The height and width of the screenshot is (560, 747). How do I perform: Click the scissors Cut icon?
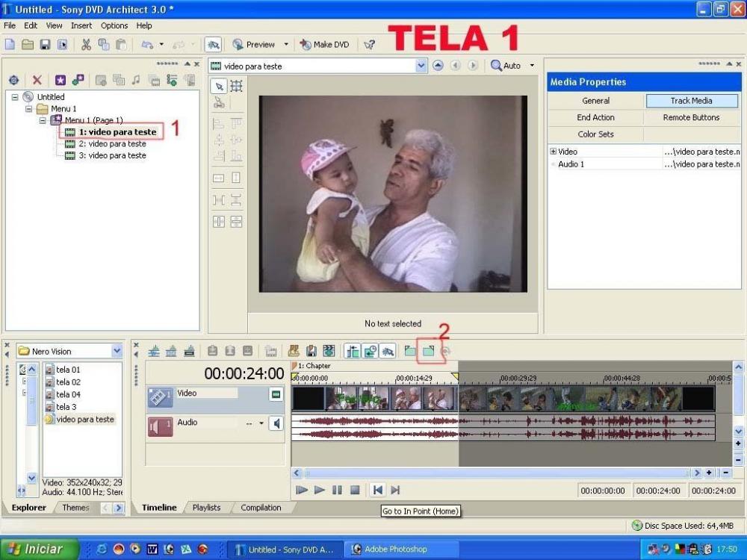[86, 45]
